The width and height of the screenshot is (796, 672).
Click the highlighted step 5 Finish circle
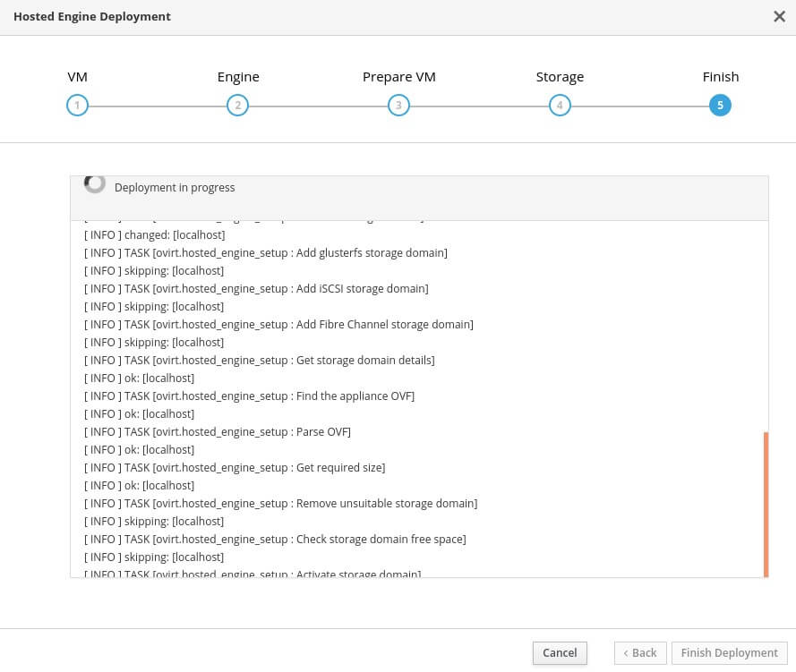(720, 106)
